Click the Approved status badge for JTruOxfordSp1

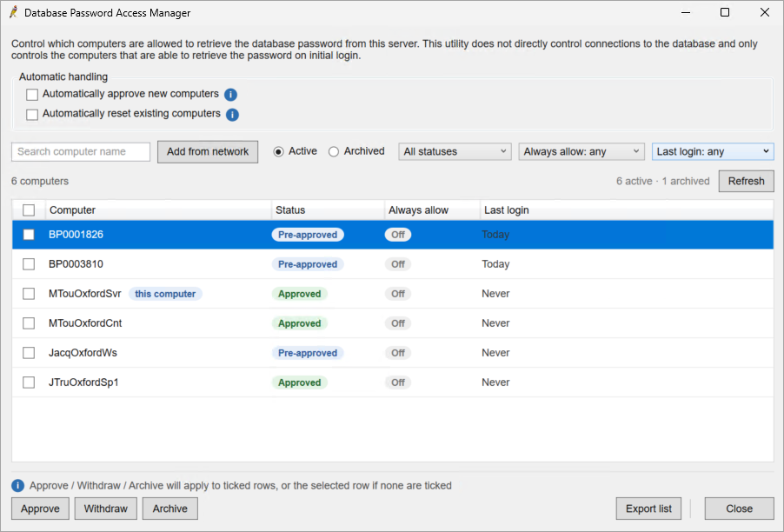tap(300, 382)
